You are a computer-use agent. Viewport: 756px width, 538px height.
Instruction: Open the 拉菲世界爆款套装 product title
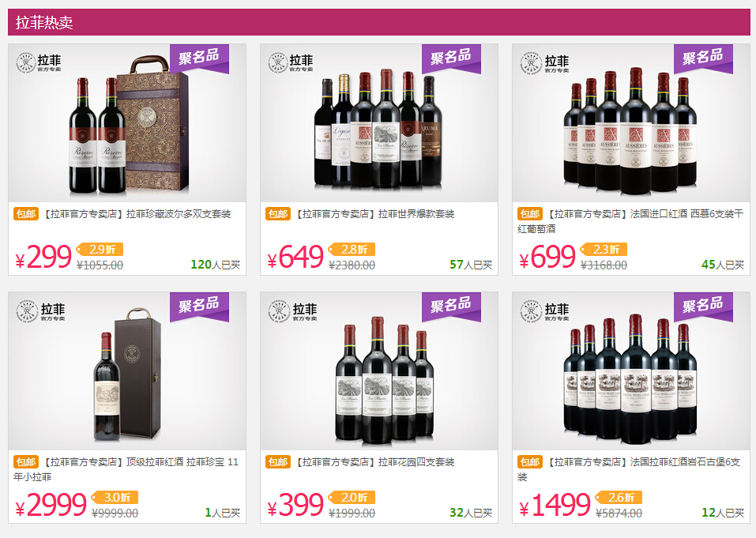point(375,214)
